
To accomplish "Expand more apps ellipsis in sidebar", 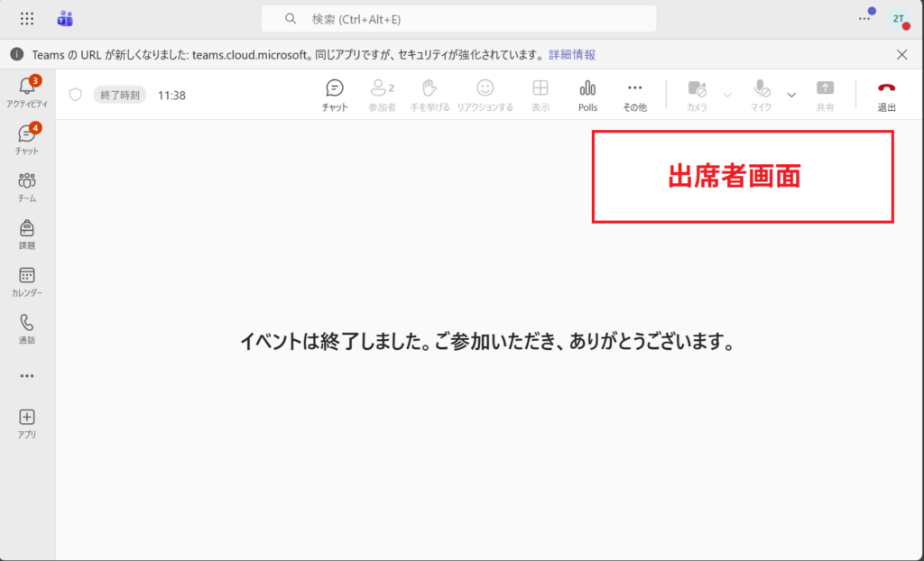I will (27, 376).
